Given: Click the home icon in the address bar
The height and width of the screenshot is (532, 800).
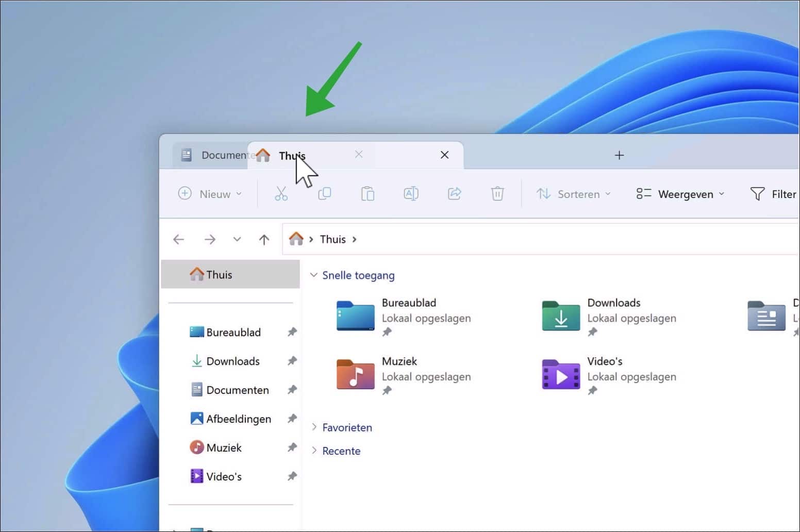Looking at the screenshot, I should click(x=296, y=239).
